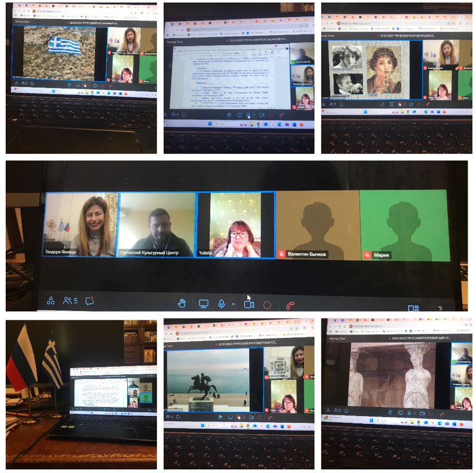476x473 pixels.
Task: Expand microphone options chevron in the large call view
Action: click(x=233, y=304)
